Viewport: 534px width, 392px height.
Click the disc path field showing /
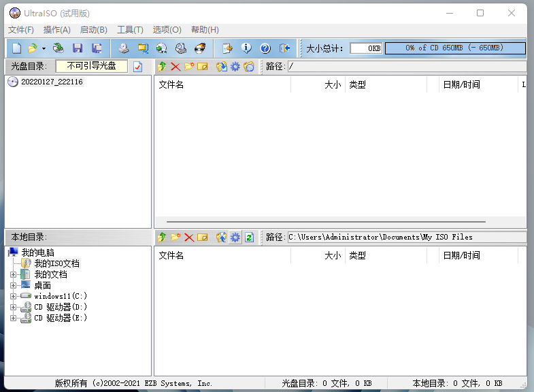tap(407, 67)
